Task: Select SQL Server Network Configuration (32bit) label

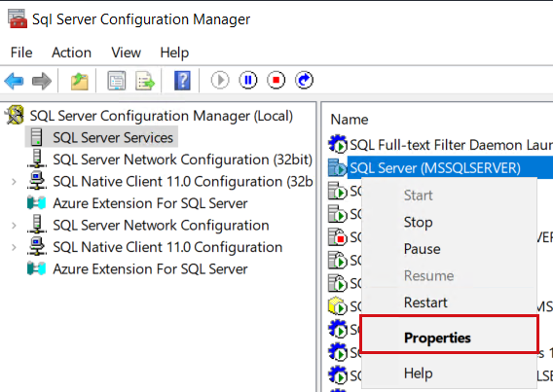Action: (183, 160)
